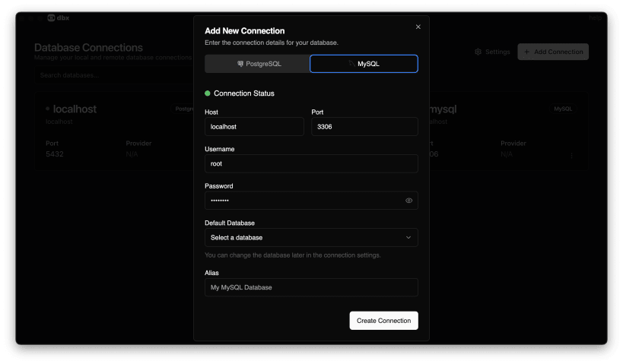Screen dimensions: 623x364
Task: Open Settings from the header
Action: pyautogui.click(x=491, y=52)
